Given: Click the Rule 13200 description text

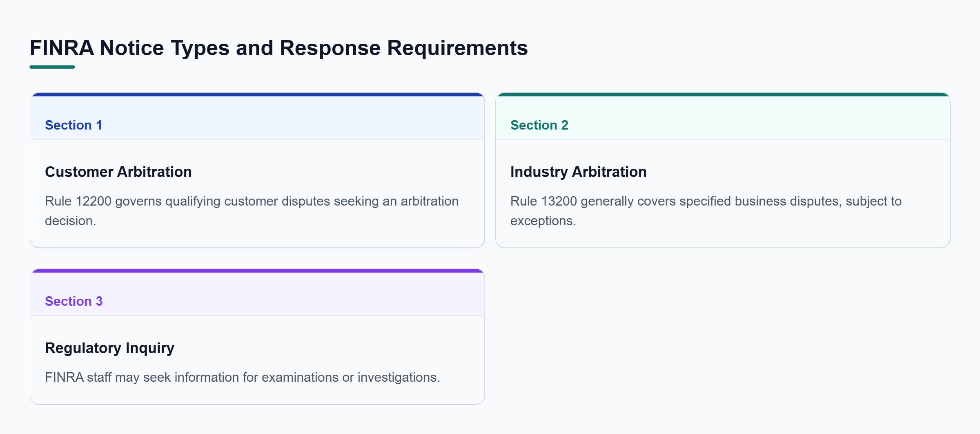Looking at the screenshot, I should (x=706, y=211).
